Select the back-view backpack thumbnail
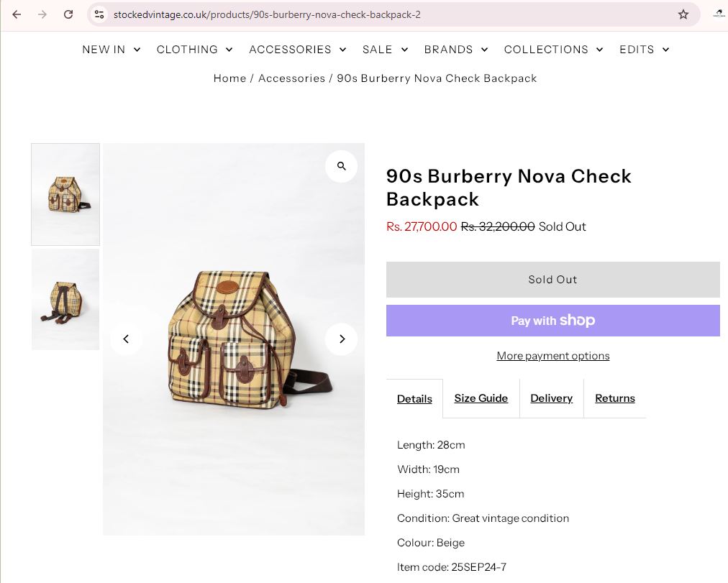The width and height of the screenshot is (728, 583). point(65,299)
